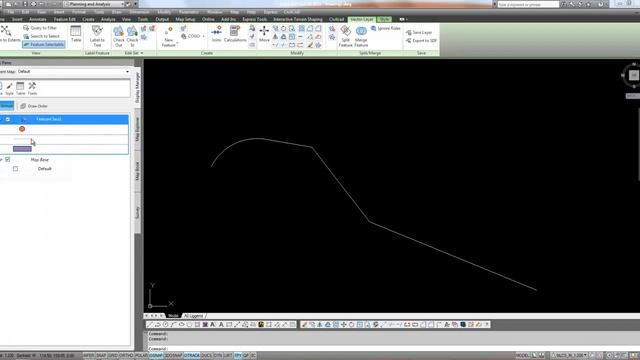Click the orange point style swatch
640x360 pixels.
coord(22,129)
